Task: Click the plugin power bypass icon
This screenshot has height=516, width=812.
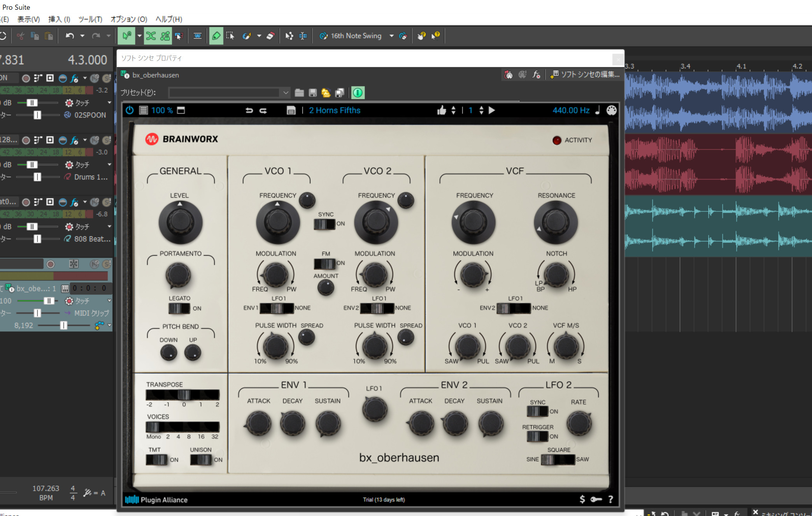Action: click(130, 110)
